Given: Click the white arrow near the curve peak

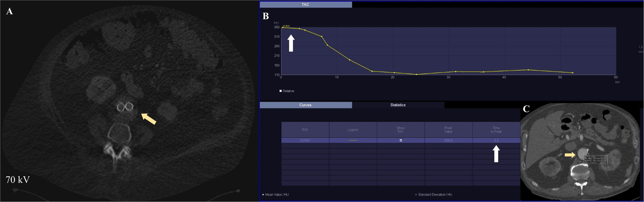Looking at the screenshot, I should point(291,43).
